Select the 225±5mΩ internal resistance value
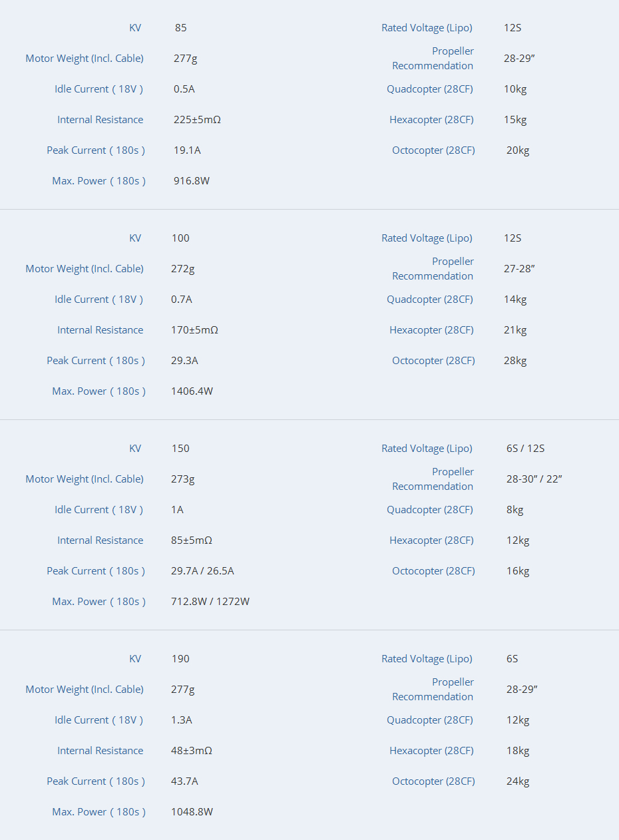Screen dimensions: 619x840 (197, 120)
